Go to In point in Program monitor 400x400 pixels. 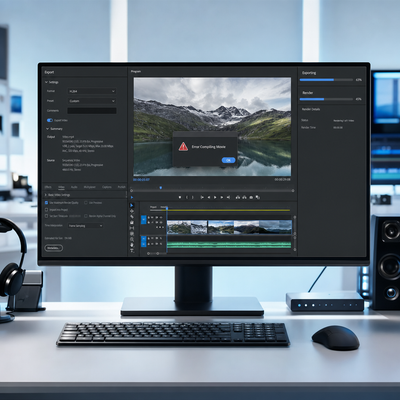point(202,197)
